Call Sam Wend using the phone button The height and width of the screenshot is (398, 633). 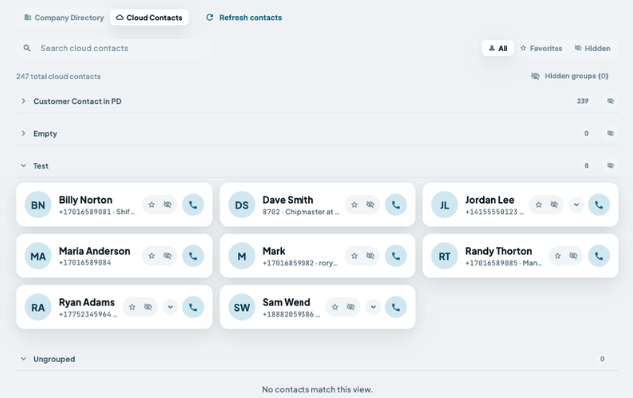[396, 307]
